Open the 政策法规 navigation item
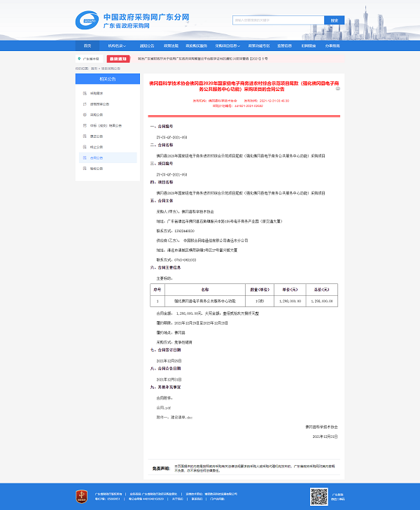Viewport: 420px width, 510px height. click(x=171, y=46)
